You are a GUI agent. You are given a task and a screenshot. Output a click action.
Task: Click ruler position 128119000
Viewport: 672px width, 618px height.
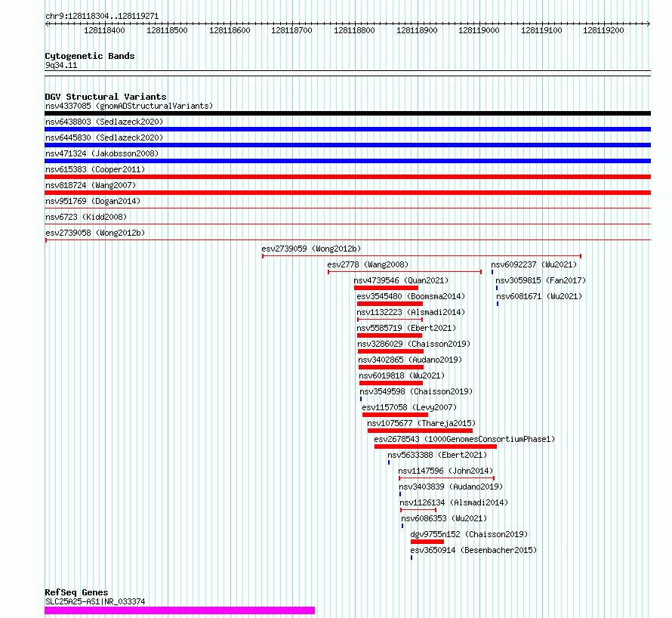(x=479, y=30)
